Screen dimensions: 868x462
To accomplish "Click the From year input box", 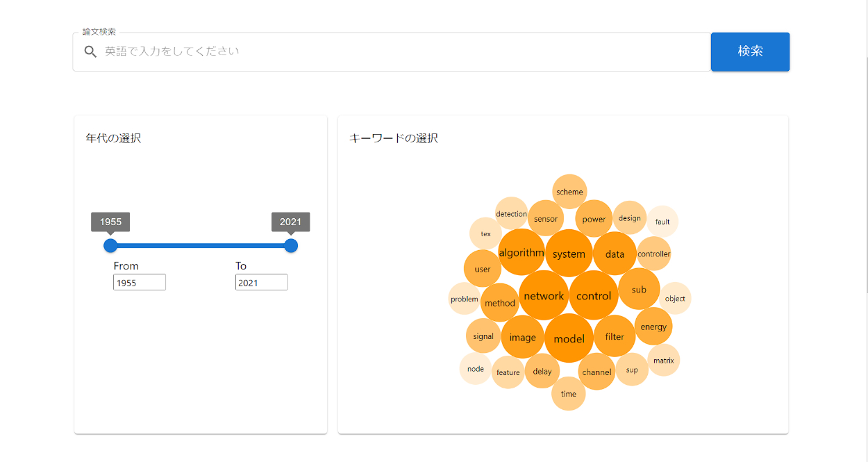I will [140, 282].
